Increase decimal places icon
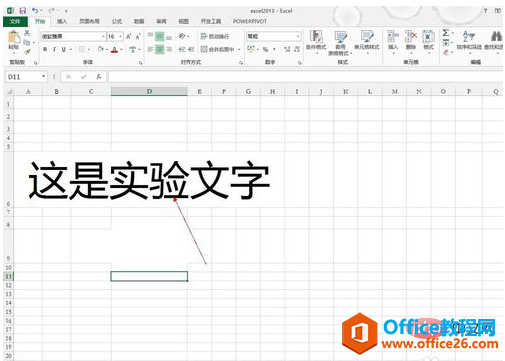 287,49
